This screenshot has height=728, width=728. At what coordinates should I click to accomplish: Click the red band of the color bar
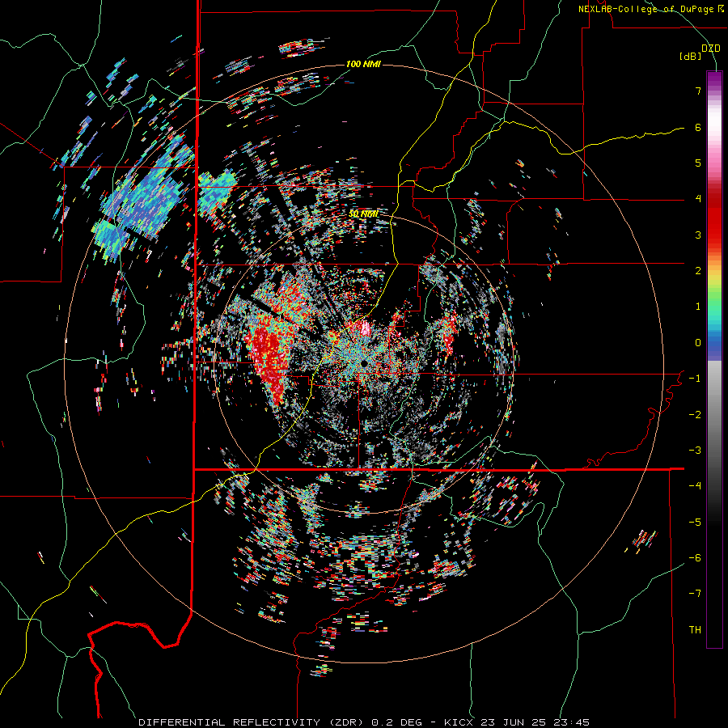714,223
